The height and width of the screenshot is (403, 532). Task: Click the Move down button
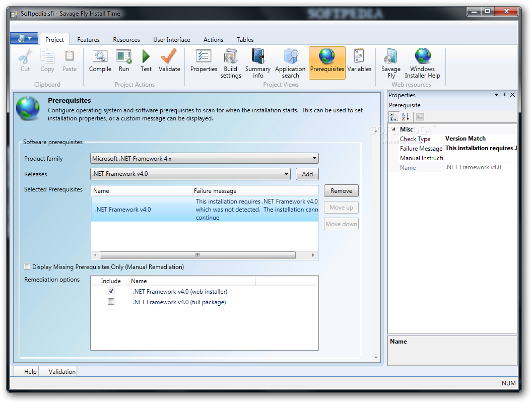(342, 224)
